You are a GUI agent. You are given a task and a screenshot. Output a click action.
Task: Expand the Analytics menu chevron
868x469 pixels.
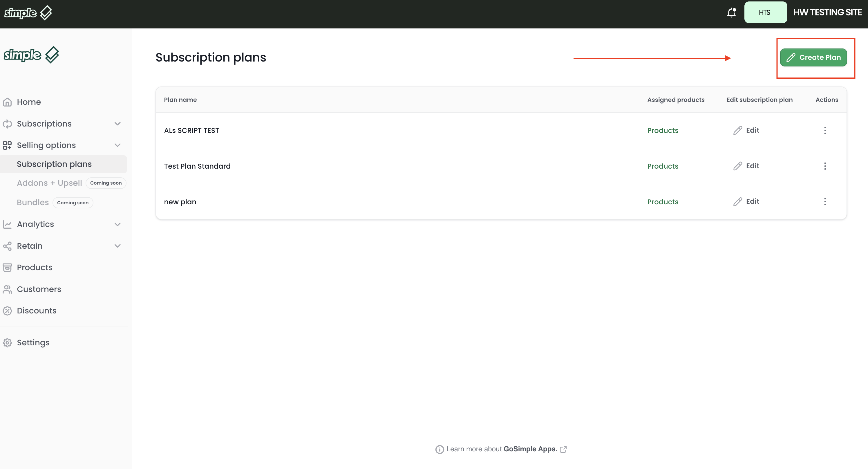coord(117,224)
